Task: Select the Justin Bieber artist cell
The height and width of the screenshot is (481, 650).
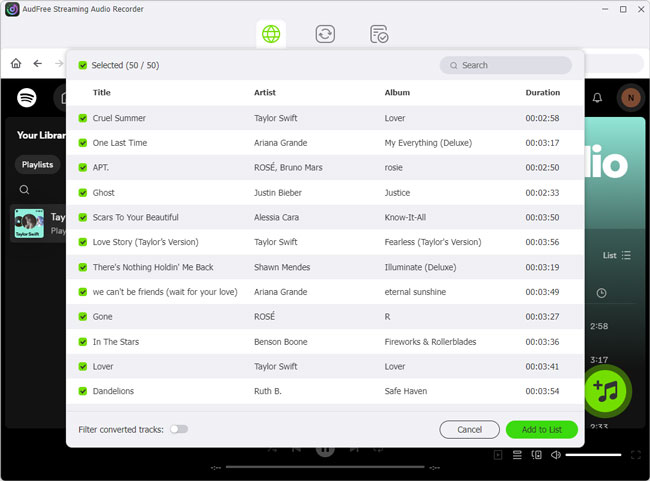Action: pyautogui.click(x=278, y=193)
